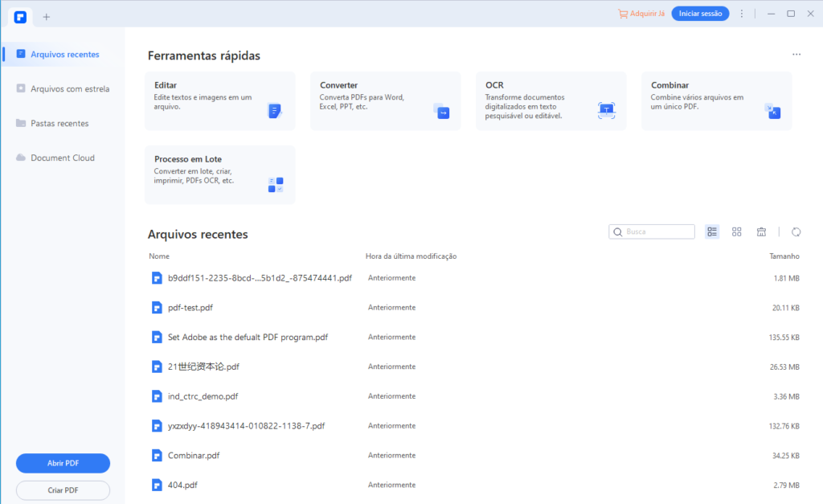Screen dimensions: 823x504
Task: Open the Converter quick tool
Action: tap(385, 100)
